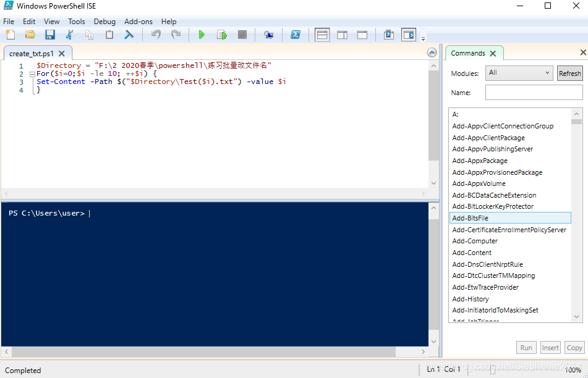588x378 pixels.
Task: Start PowerShell.exe in a separate window
Action: 296,35
